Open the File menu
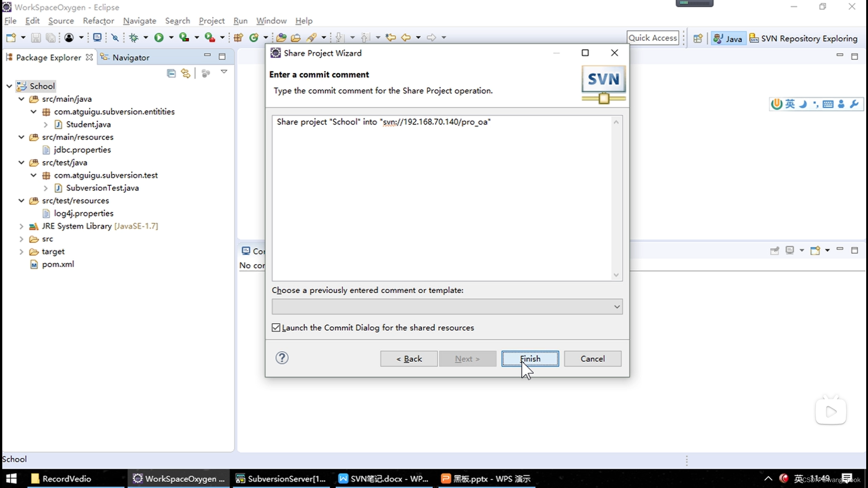868x488 pixels. click(10, 21)
